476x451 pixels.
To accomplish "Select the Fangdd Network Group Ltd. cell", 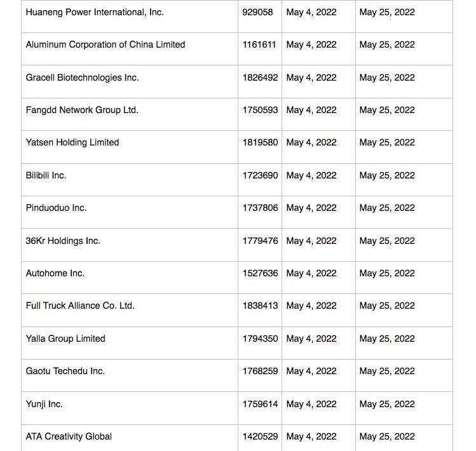I will pyautogui.click(x=82, y=110).
